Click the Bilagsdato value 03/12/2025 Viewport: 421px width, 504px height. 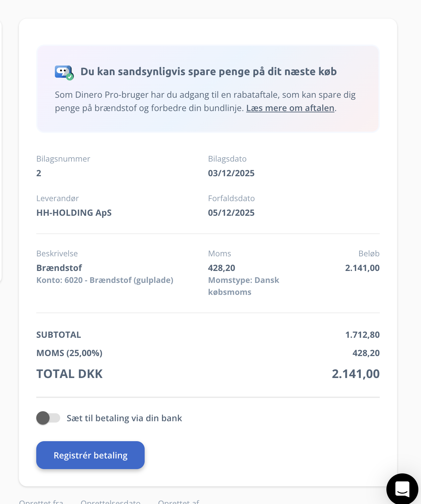pyautogui.click(x=231, y=173)
